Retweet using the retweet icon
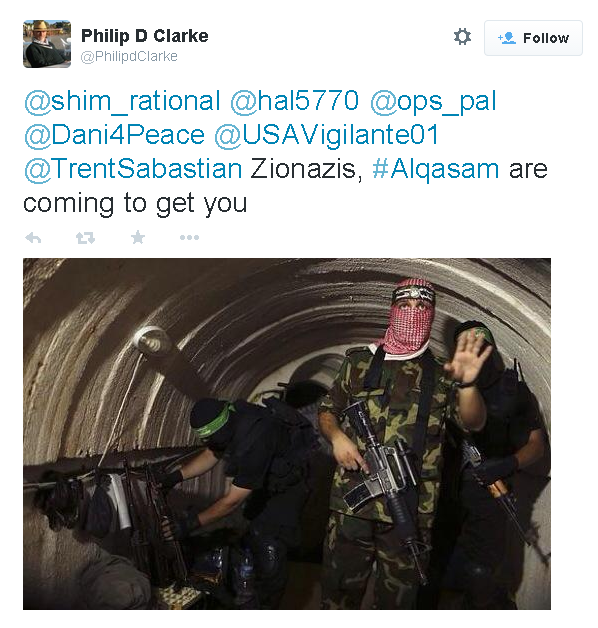This screenshot has width=598, height=628. pyautogui.click(x=85, y=238)
